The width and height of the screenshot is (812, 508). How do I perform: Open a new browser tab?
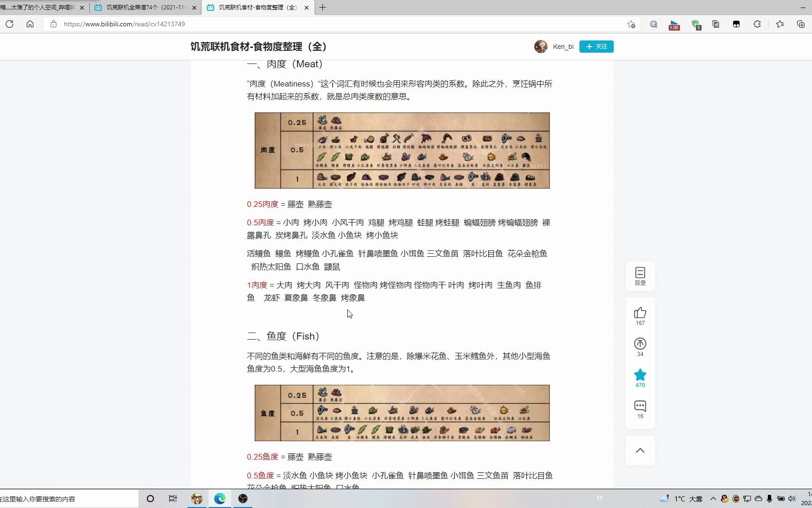[x=322, y=8]
